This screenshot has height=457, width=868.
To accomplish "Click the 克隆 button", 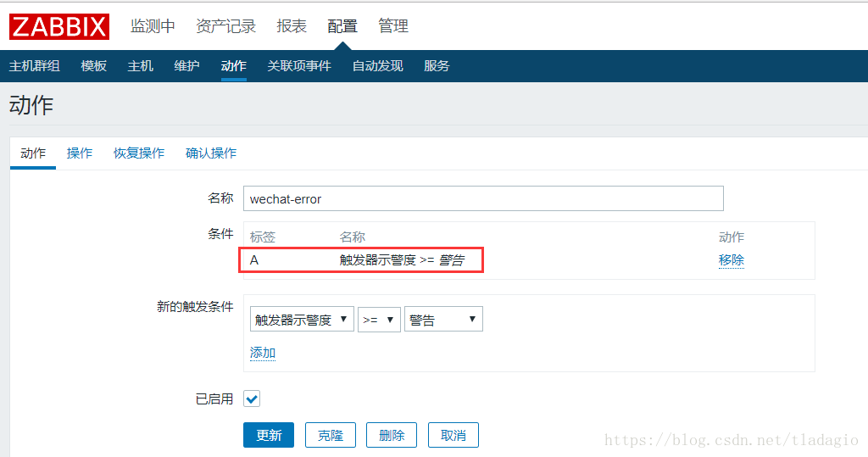I will click(331, 435).
